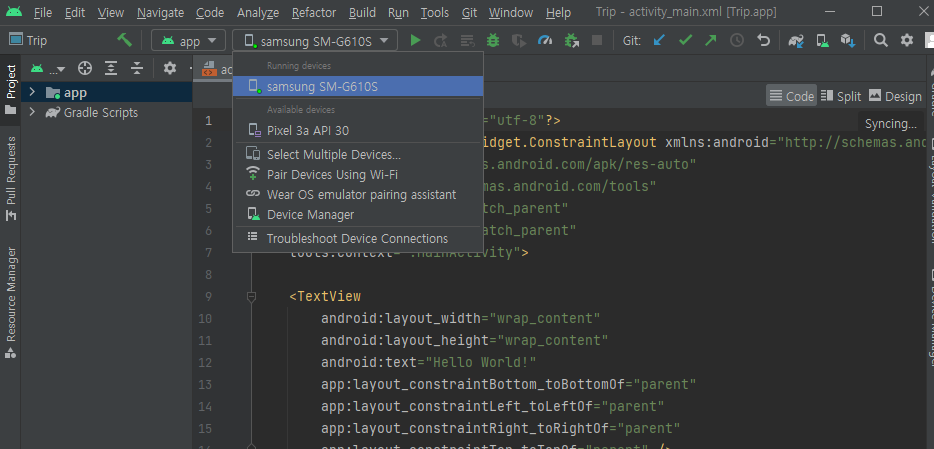
Task: Click the grey Stop square button
Action: (597, 40)
